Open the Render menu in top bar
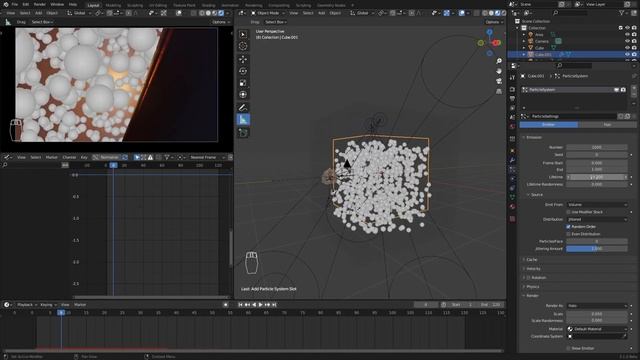Viewport: 640px width, 360px height. point(40,4)
